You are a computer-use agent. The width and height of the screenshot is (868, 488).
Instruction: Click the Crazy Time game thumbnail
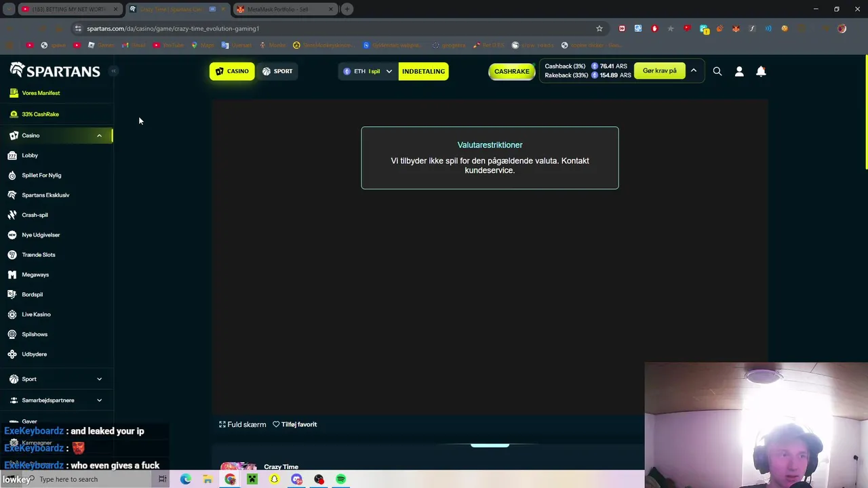(x=239, y=466)
